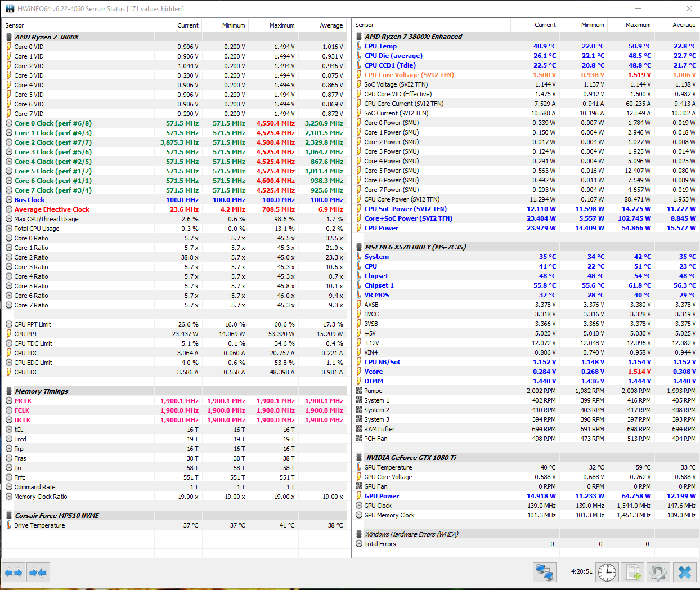The height and width of the screenshot is (590, 700).
Task: Click the clock icon to reset timer
Action: (607, 573)
